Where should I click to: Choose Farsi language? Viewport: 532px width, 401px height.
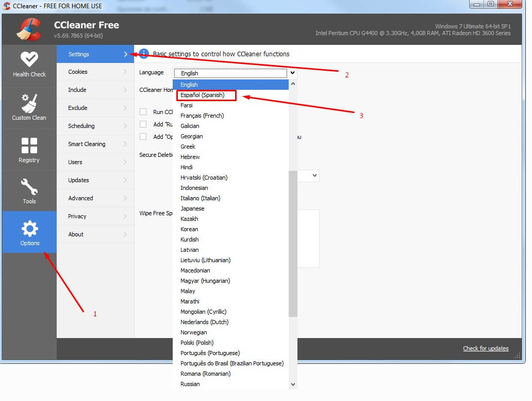point(231,105)
